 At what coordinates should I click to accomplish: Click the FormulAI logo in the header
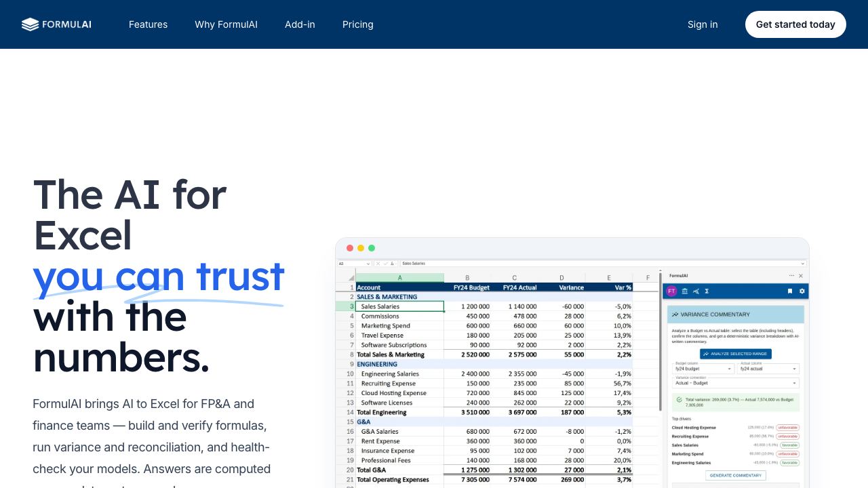(x=56, y=24)
